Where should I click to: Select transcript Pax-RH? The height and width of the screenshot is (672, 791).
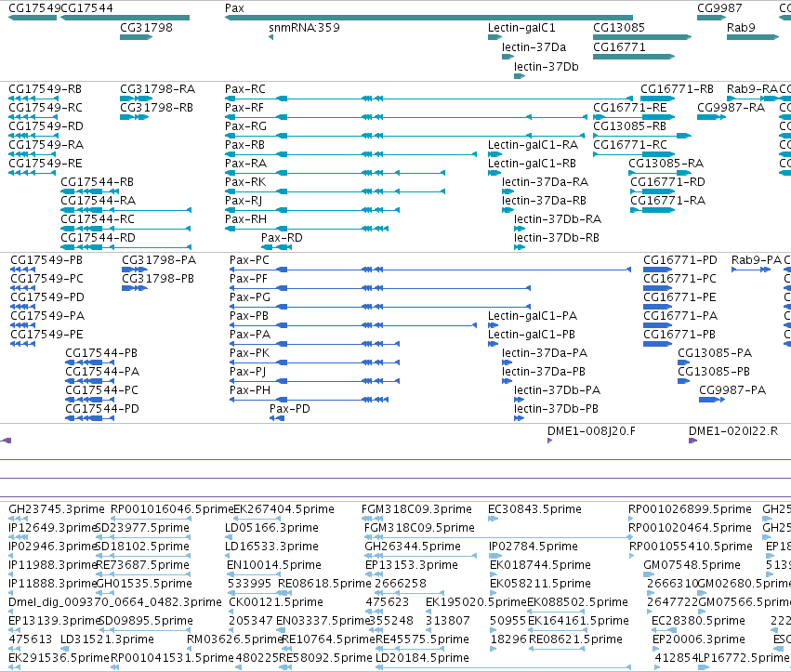tap(245, 219)
